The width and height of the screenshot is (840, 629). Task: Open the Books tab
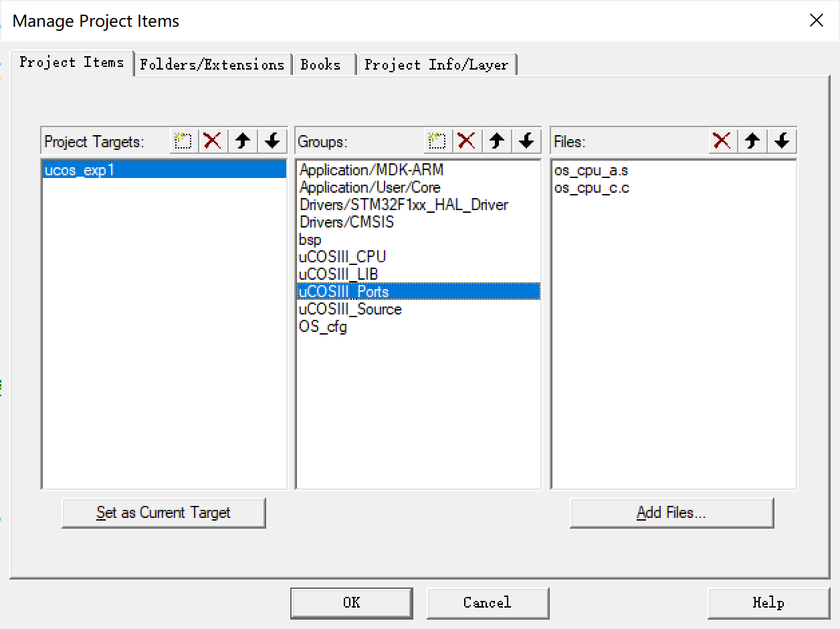click(x=322, y=64)
